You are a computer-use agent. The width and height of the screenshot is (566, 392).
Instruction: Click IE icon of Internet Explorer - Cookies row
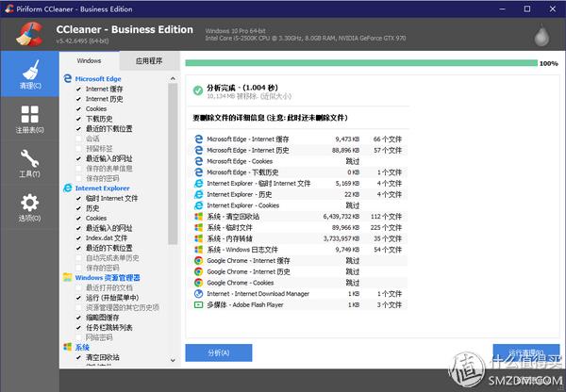[x=198, y=205]
